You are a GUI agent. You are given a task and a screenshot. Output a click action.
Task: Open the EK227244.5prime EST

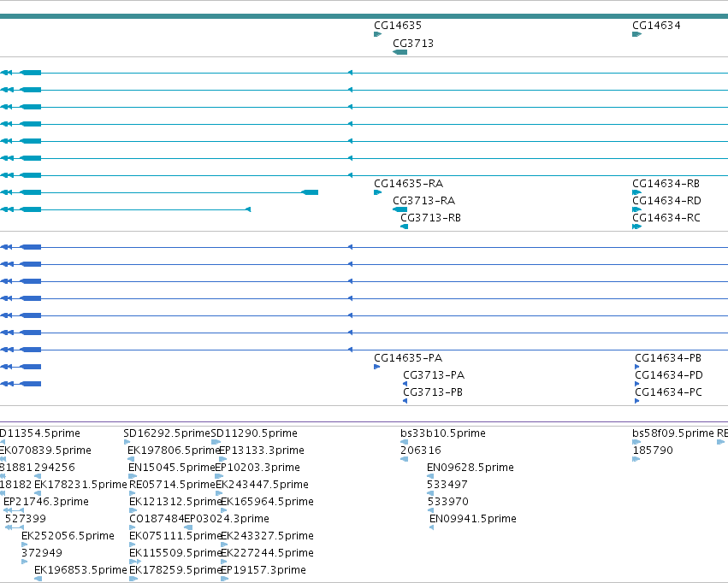click(x=224, y=562)
